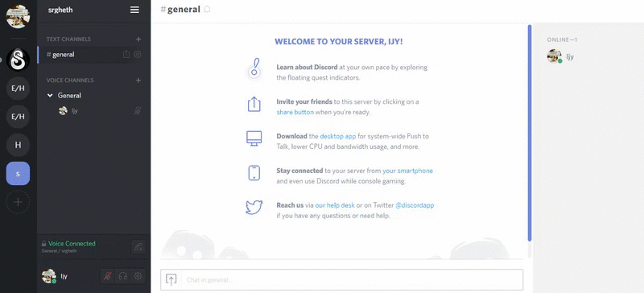Collapse the General voice channel

(x=50, y=95)
